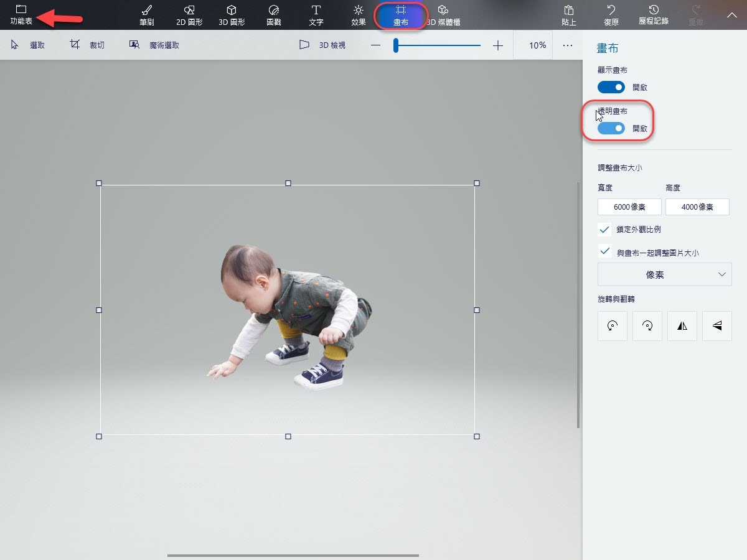Click the Undo (復原) icon

(611, 15)
